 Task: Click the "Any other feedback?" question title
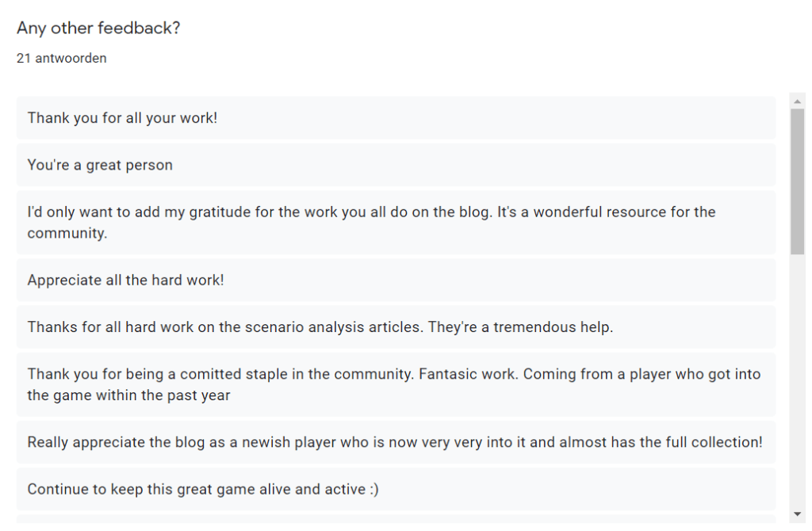click(x=98, y=29)
